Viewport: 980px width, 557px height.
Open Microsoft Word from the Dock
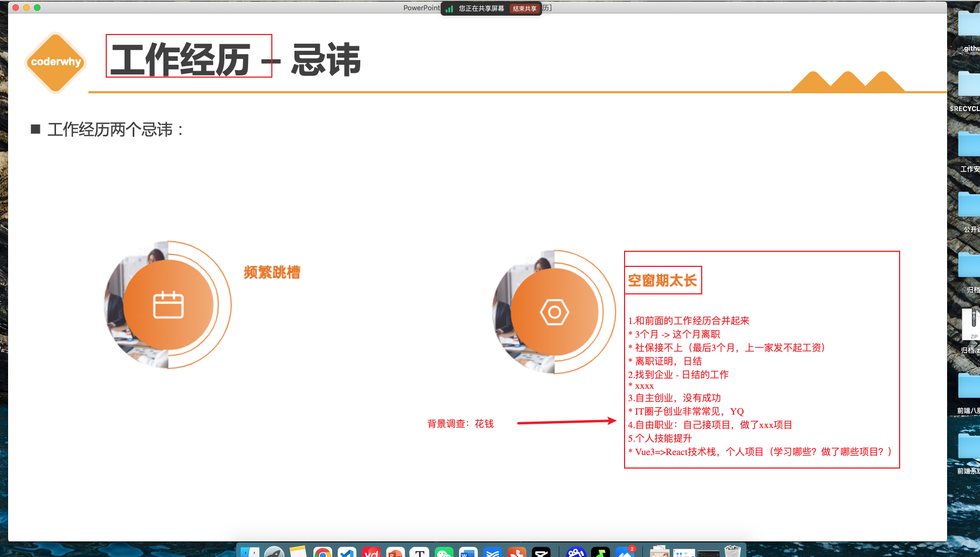coord(467,553)
